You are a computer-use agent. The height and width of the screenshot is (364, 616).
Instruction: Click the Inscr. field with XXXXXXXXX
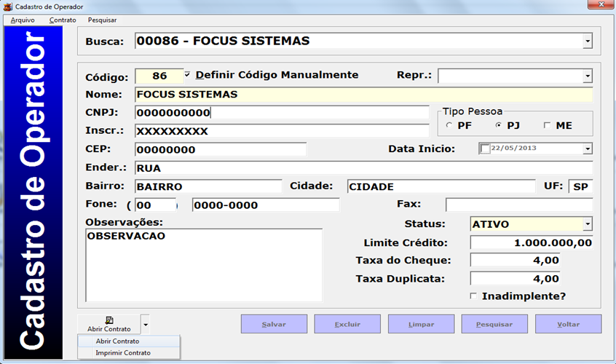282,131
